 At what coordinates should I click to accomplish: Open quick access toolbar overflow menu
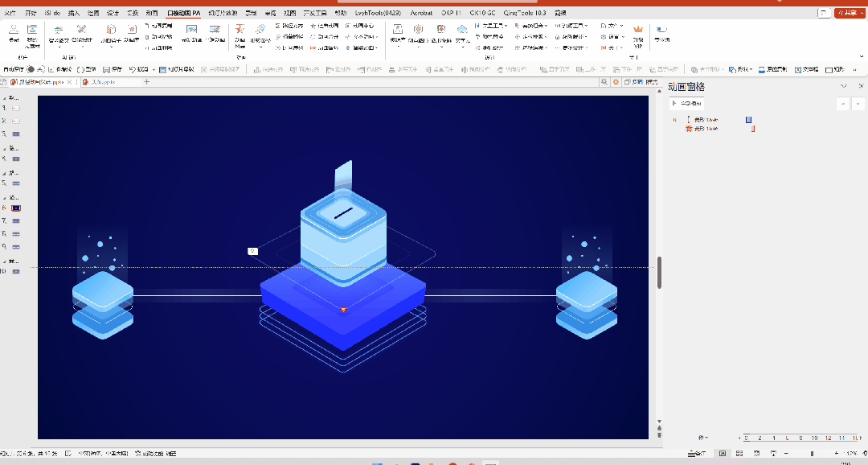[855, 70]
